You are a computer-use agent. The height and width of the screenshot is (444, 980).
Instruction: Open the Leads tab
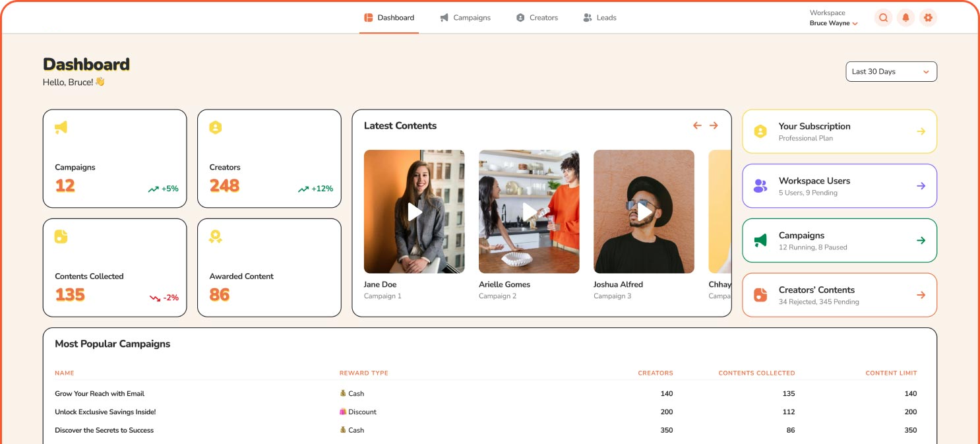tap(599, 18)
